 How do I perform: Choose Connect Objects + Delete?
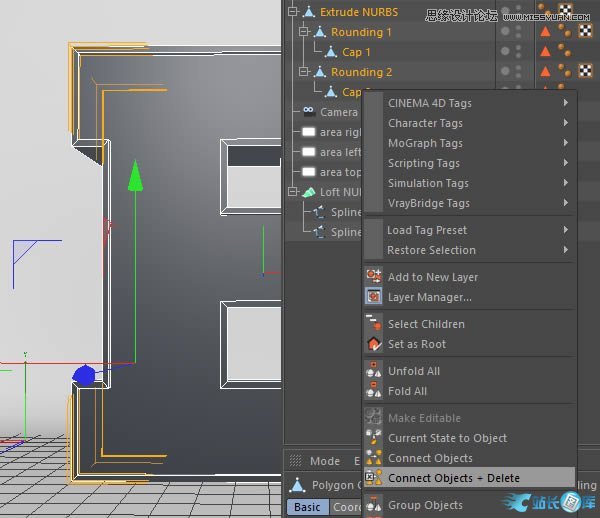454,478
